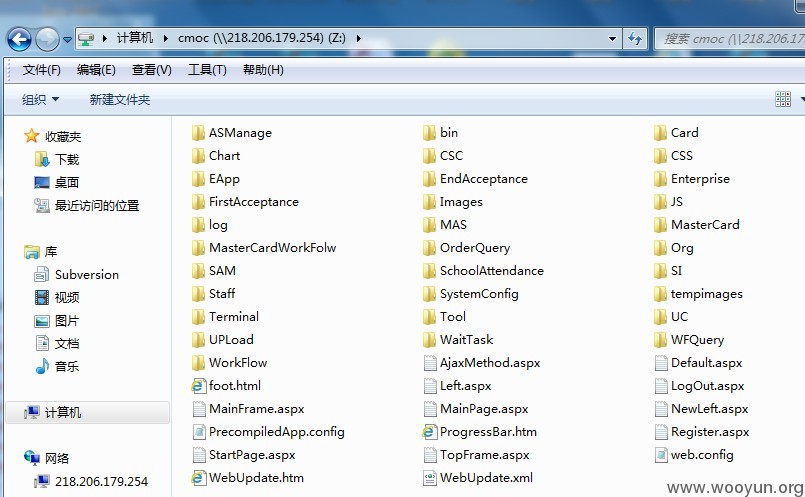Select the Chart folder icon
This screenshot has width=805, height=497.
[x=198, y=156]
